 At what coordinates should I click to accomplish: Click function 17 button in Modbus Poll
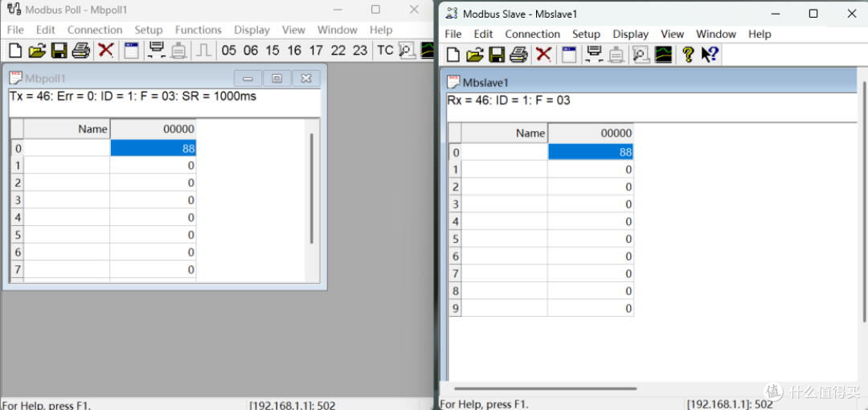[x=316, y=51]
